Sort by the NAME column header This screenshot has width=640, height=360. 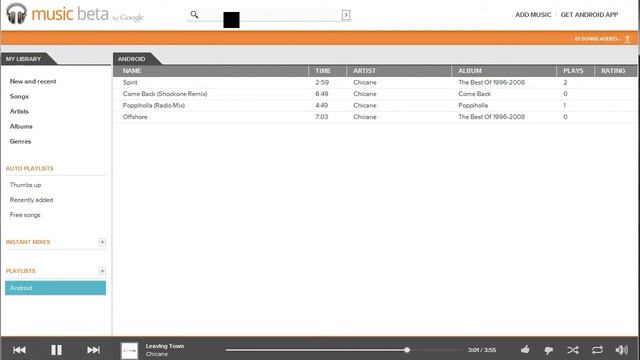[x=132, y=71]
